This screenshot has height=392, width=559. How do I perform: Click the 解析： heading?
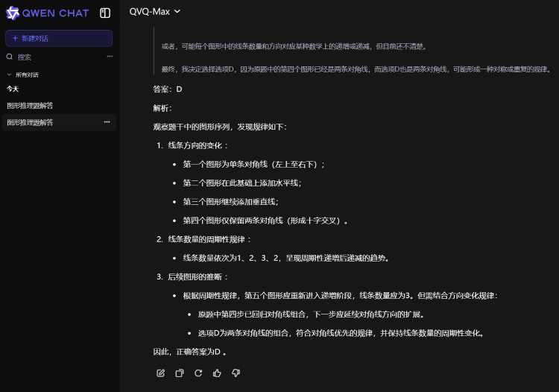[x=162, y=108]
